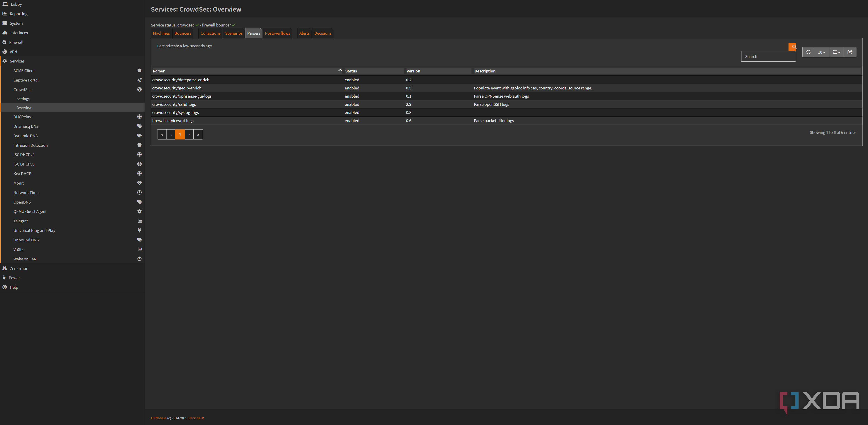Screen dimensions: 868x425
Task: Open the Collections tab
Action: pyautogui.click(x=210, y=33)
